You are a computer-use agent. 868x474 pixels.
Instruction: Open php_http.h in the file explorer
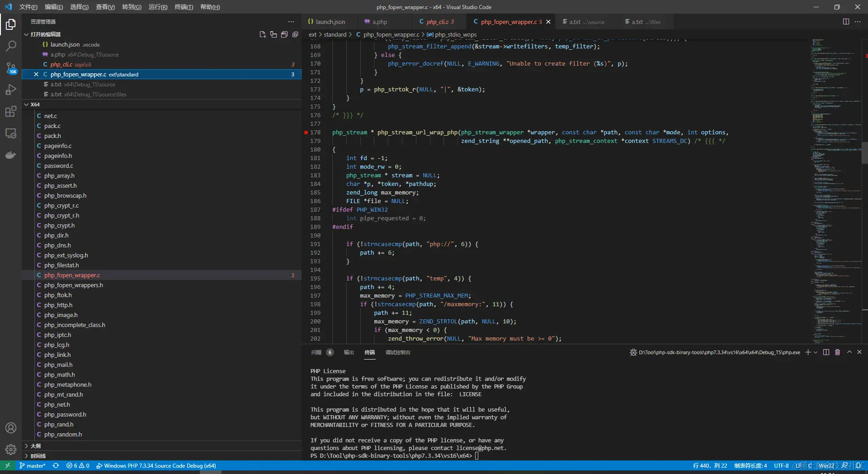pyautogui.click(x=58, y=305)
